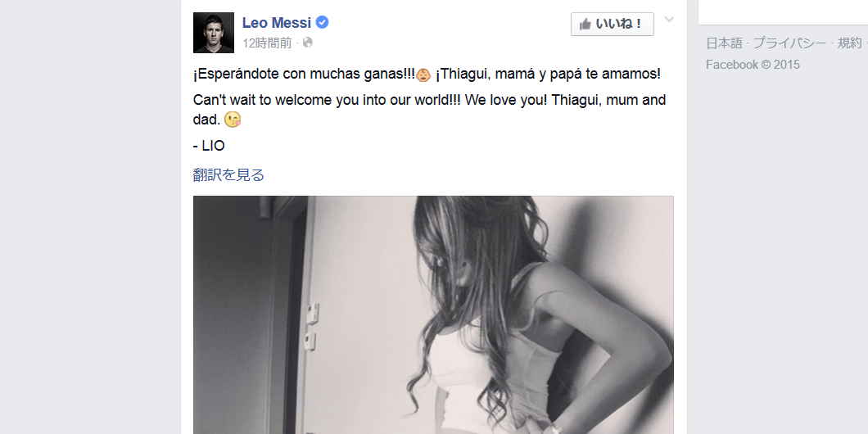This screenshot has height=434, width=868.
Task: Open the post options chevron dropdown
Action: point(669,20)
